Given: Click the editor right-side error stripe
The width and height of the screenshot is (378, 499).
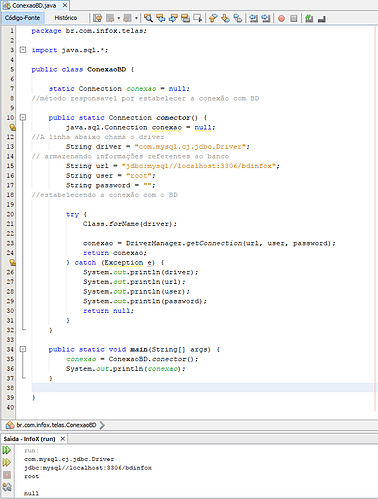Looking at the screenshot, I should [376, 220].
